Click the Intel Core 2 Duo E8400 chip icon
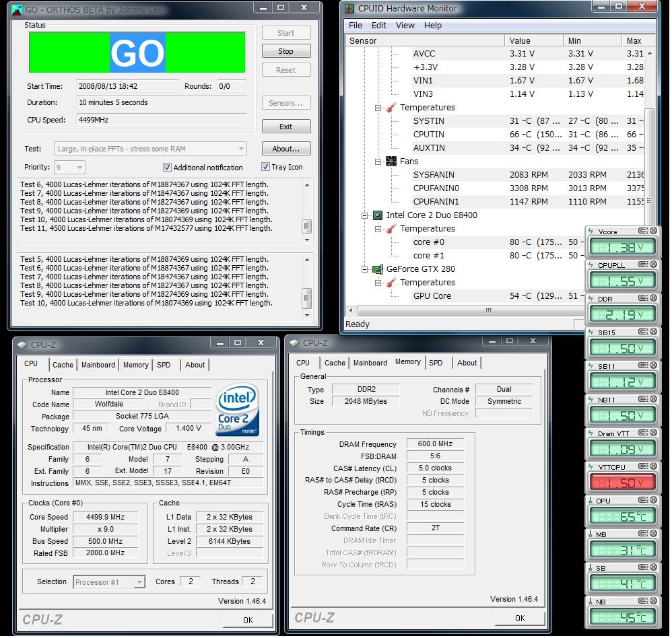Screen dimensions: 672x638 (x=378, y=215)
